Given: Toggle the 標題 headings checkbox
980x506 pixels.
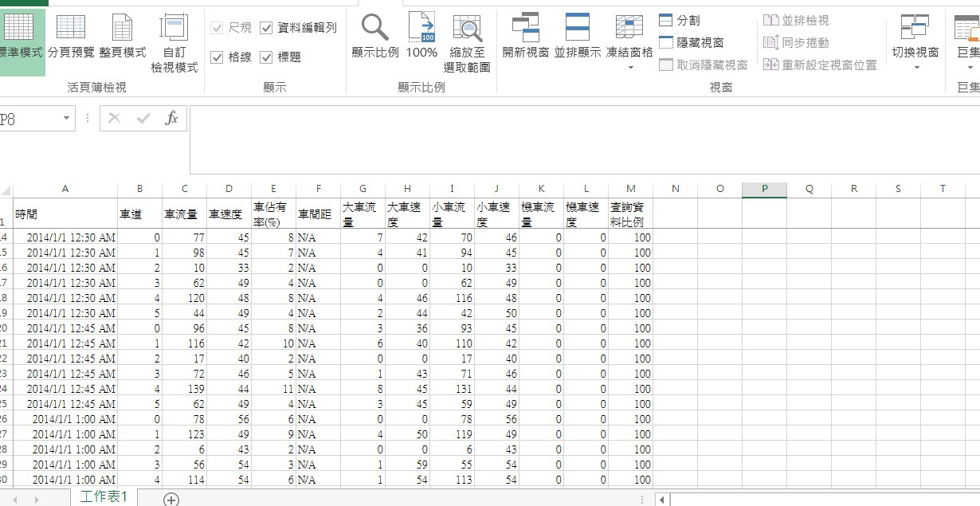Looking at the screenshot, I should [266, 57].
